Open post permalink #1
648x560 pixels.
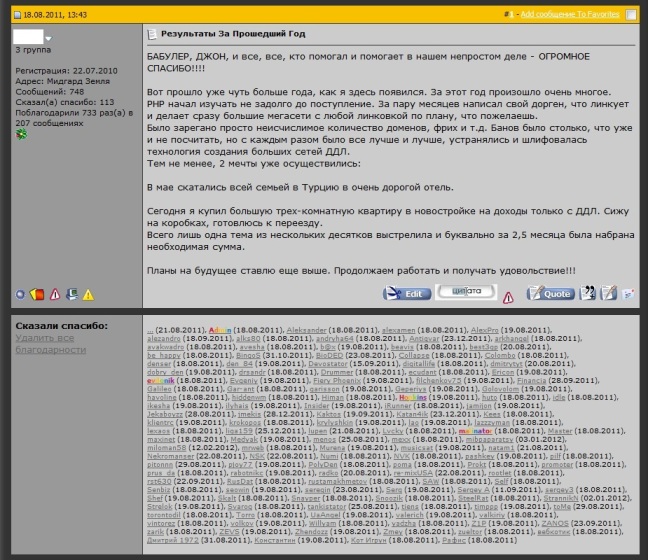coord(509,14)
